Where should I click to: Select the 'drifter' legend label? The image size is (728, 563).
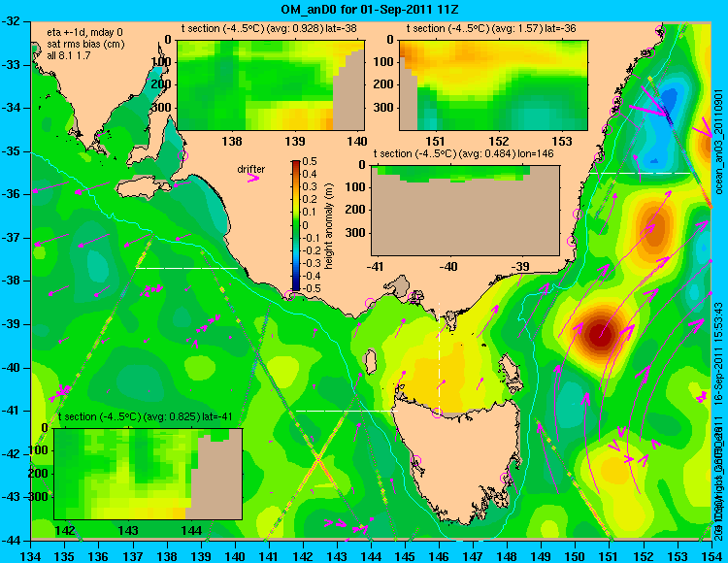(251, 169)
